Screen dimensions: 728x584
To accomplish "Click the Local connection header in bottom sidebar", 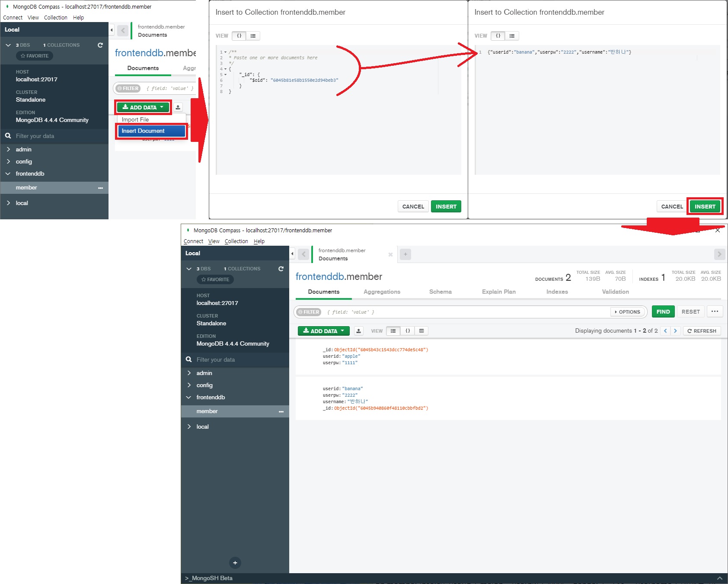I will coord(235,253).
